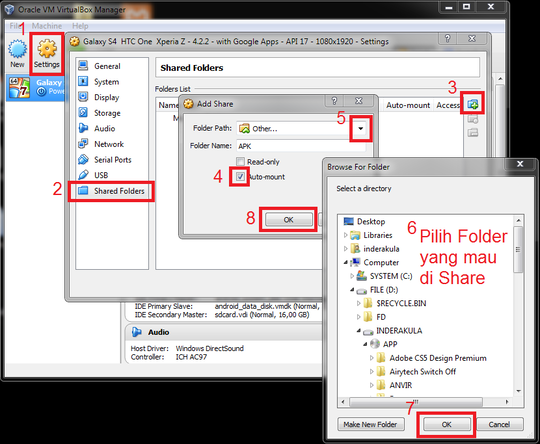Click the edit shared folder icon
The image size is (540, 444).
pos(473,119)
